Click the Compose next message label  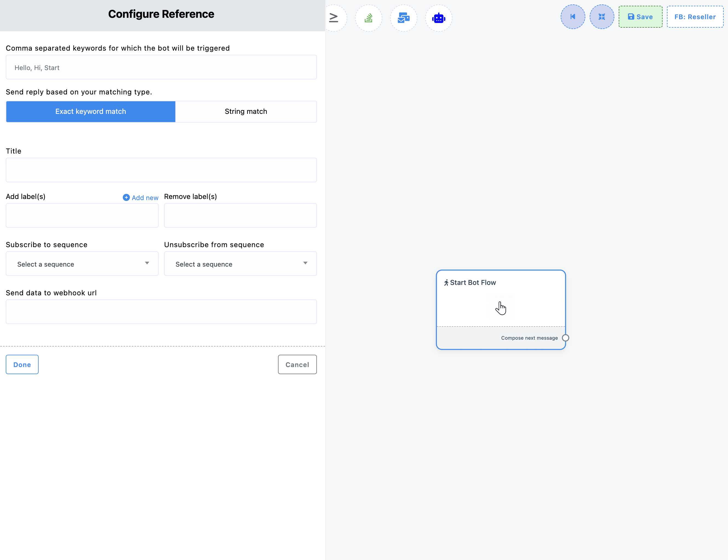[x=529, y=338]
